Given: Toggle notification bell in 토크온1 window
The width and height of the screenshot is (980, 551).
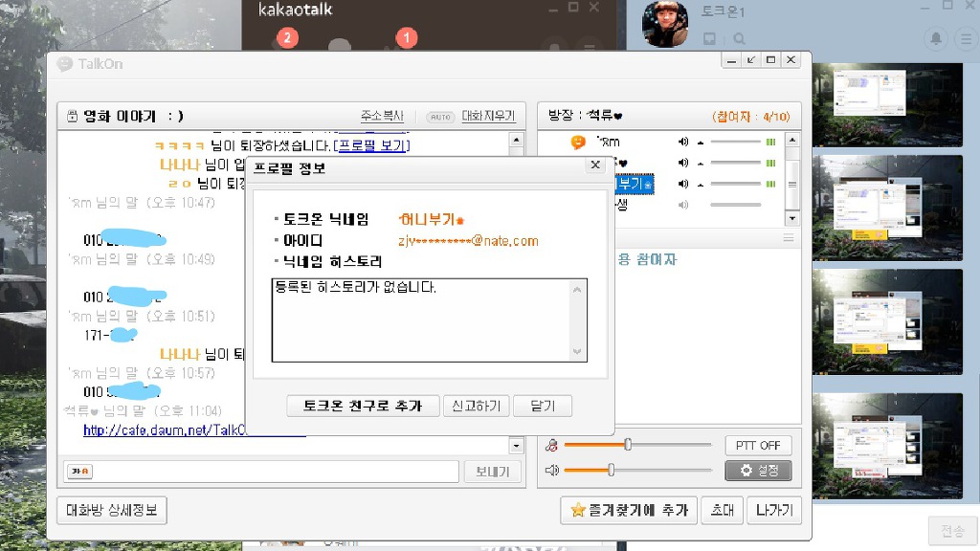Looking at the screenshot, I should [936, 38].
